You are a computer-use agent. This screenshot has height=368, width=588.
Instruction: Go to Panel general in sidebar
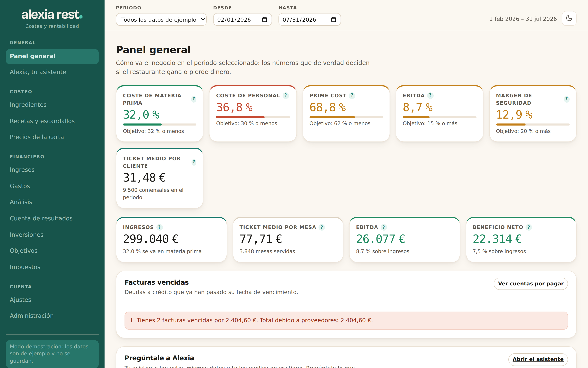(x=52, y=56)
